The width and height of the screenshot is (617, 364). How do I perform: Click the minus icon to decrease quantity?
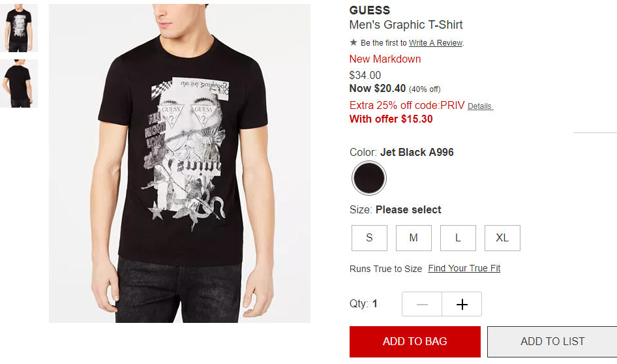coord(422,304)
